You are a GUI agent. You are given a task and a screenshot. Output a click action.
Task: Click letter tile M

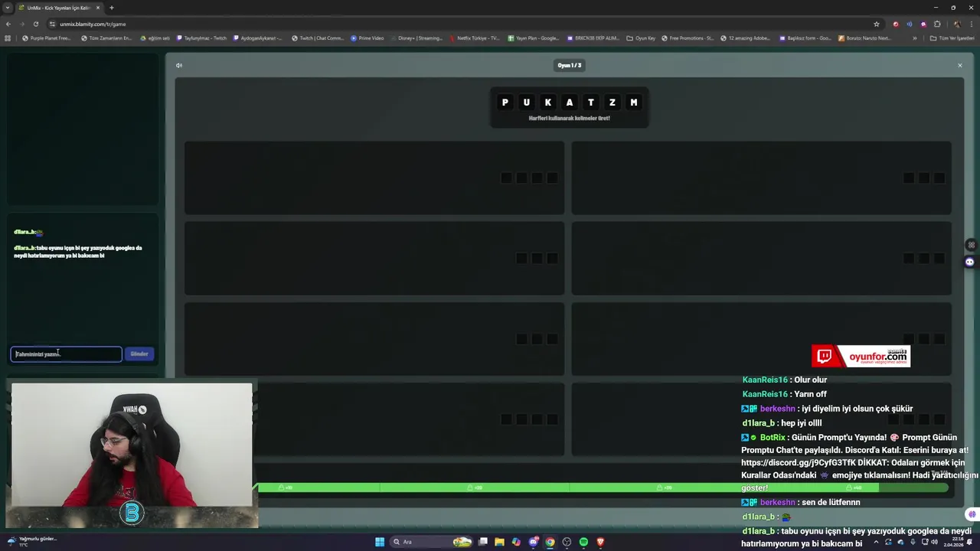coord(633,102)
